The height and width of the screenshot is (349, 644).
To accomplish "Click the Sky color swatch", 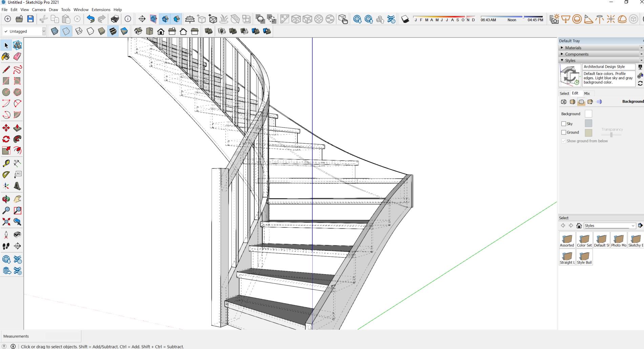I will pyautogui.click(x=588, y=123).
